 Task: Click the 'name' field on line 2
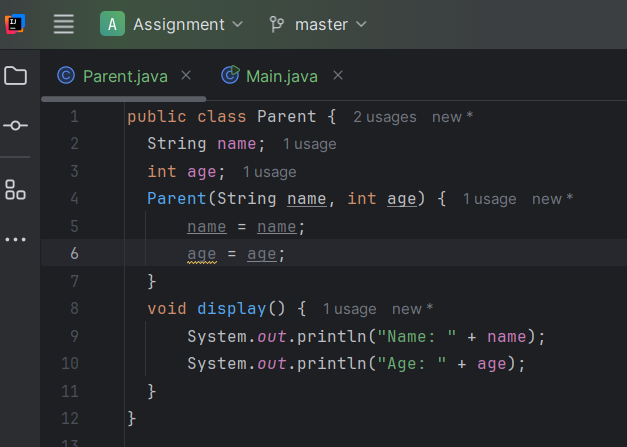236,144
